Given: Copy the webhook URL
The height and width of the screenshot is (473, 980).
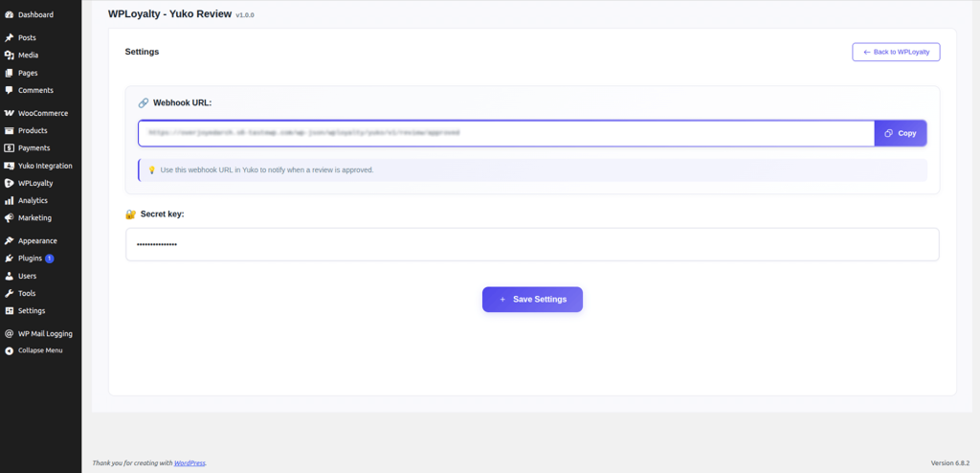Looking at the screenshot, I should [900, 133].
